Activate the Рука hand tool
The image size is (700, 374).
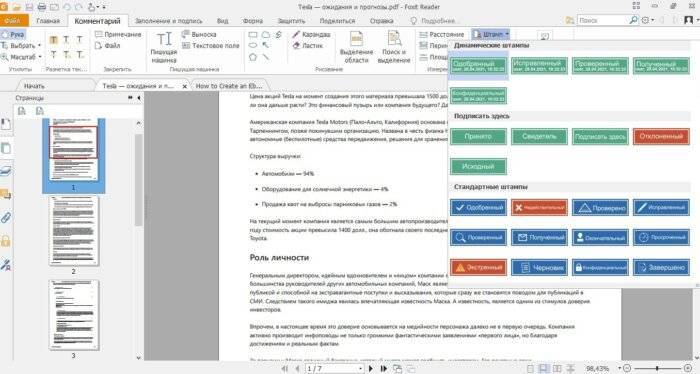[12, 34]
